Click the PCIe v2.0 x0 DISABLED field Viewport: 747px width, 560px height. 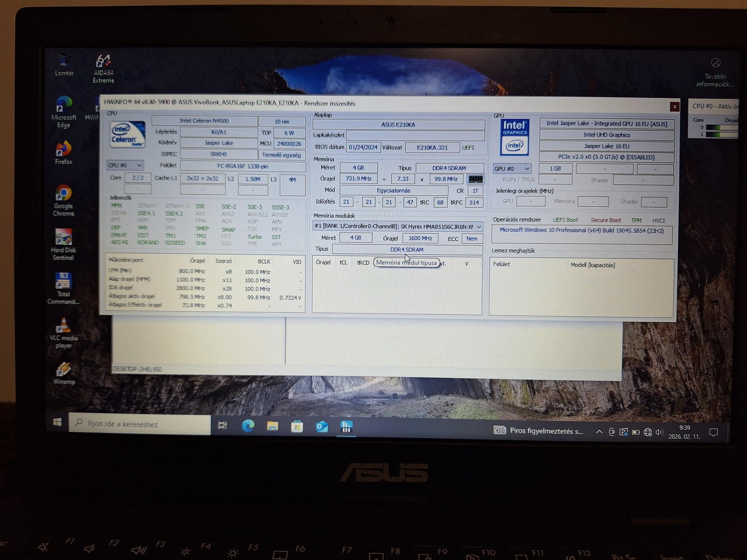point(606,157)
